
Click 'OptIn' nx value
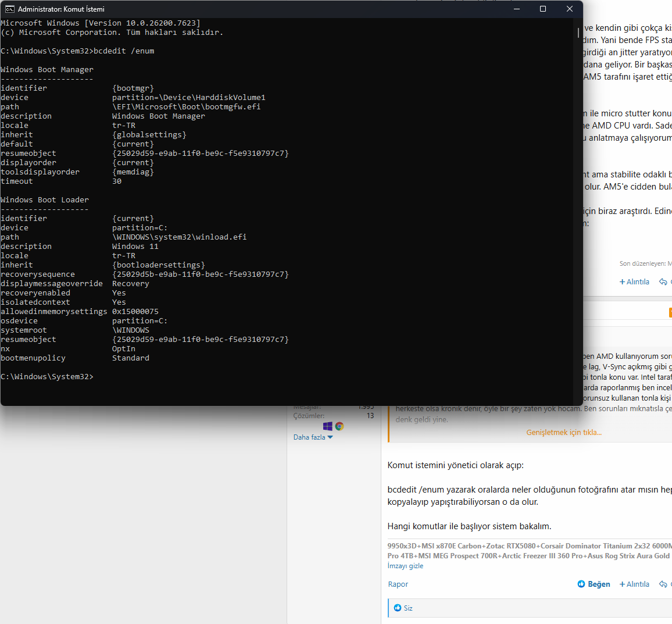pyautogui.click(x=124, y=349)
